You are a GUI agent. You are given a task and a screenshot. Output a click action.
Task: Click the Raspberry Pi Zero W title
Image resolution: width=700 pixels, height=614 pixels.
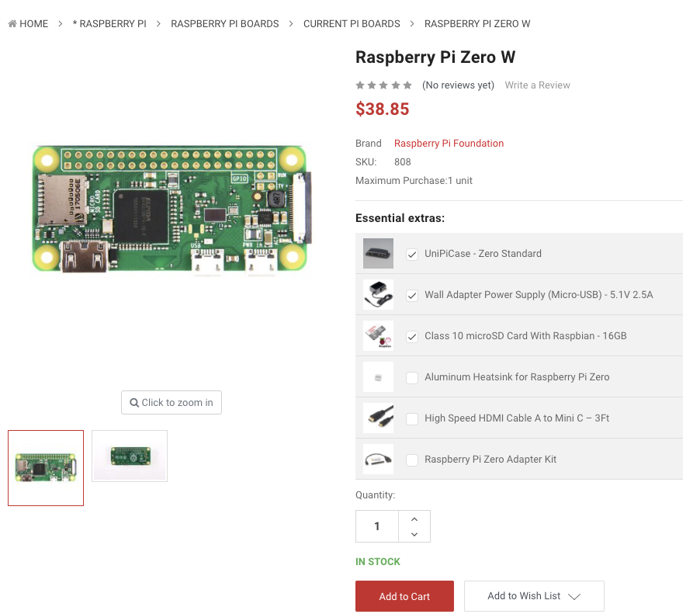(435, 57)
